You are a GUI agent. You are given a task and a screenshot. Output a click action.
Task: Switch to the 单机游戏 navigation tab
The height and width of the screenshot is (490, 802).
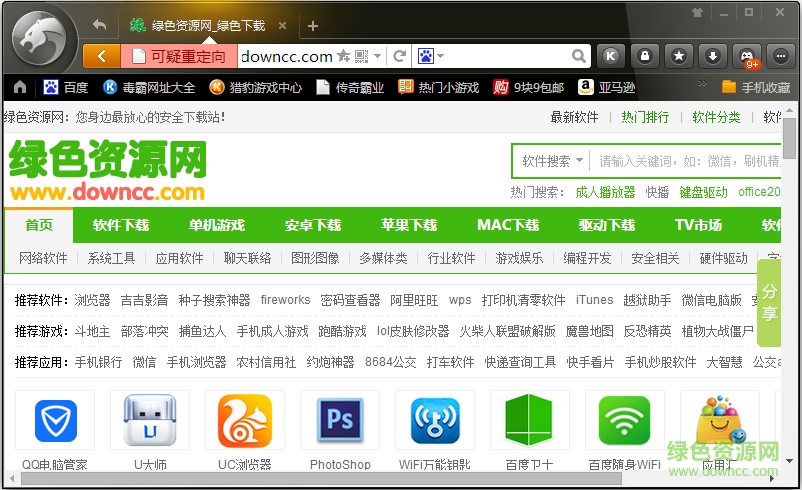tap(216, 225)
